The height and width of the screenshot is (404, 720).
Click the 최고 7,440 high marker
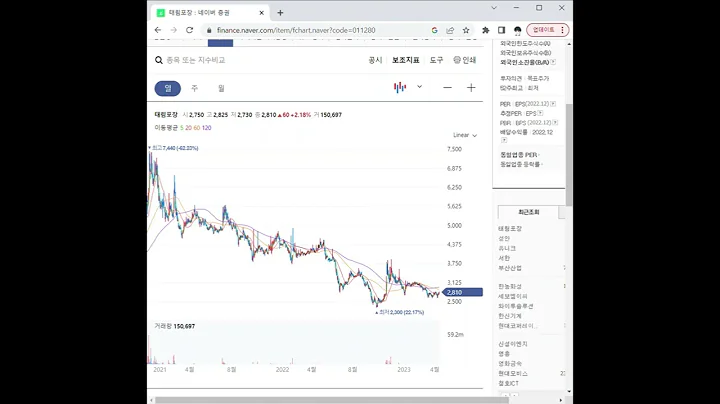click(x=175, y=148)
